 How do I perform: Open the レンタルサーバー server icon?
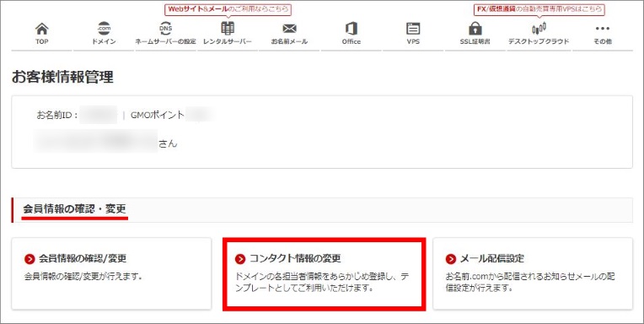228,29
